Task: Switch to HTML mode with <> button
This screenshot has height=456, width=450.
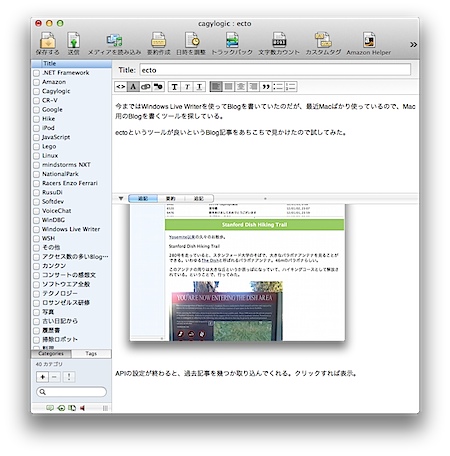Action: point(121,87)
